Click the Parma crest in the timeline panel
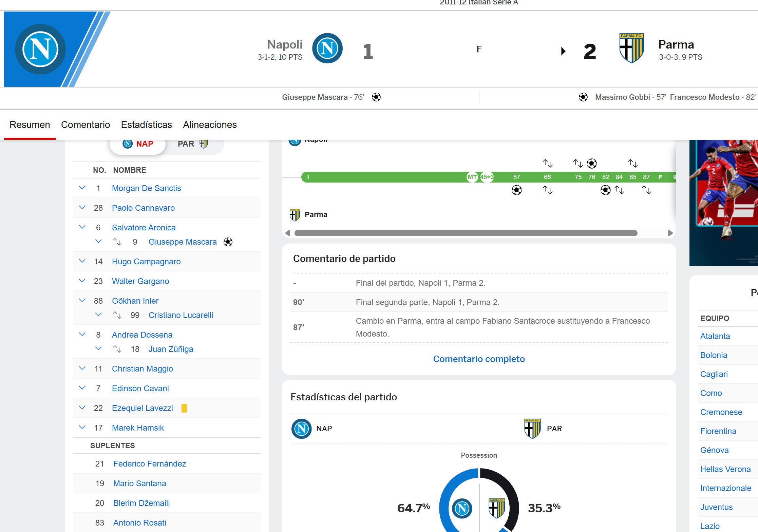This screenshot has width=758, height=532. coord(295,215)
